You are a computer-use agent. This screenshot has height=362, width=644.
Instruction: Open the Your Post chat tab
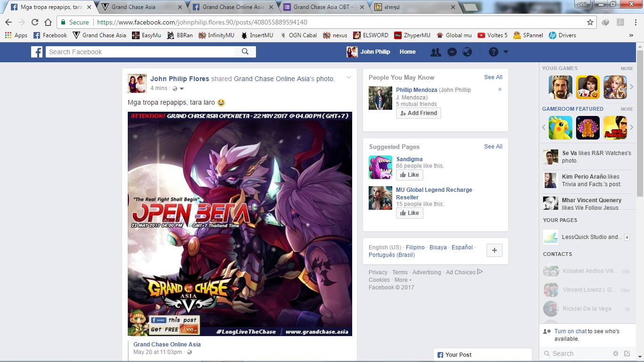click(x=483, y=355)
